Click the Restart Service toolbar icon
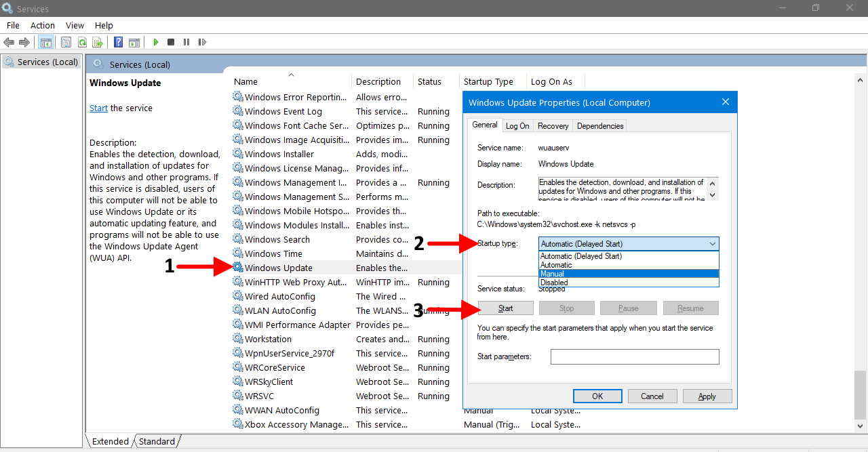Viewport: 868px width, 452px height. [202, 42]
